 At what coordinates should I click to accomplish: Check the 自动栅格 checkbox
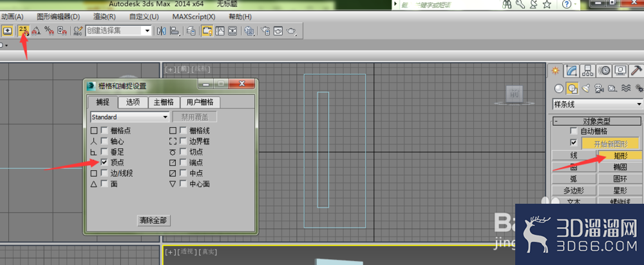tap(574, 132)
